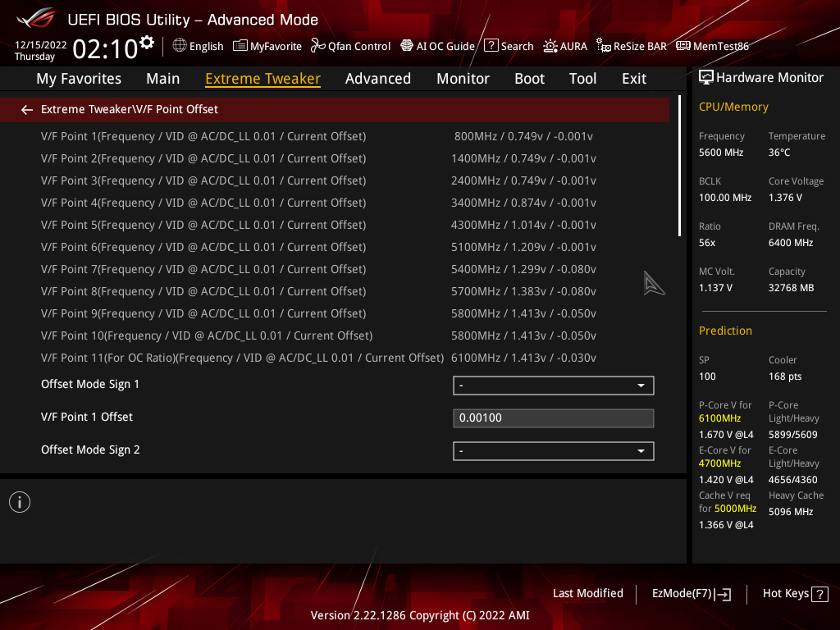
Task: Open the Offset Mode Sign 2 dropdown
Action: [553, 450]
